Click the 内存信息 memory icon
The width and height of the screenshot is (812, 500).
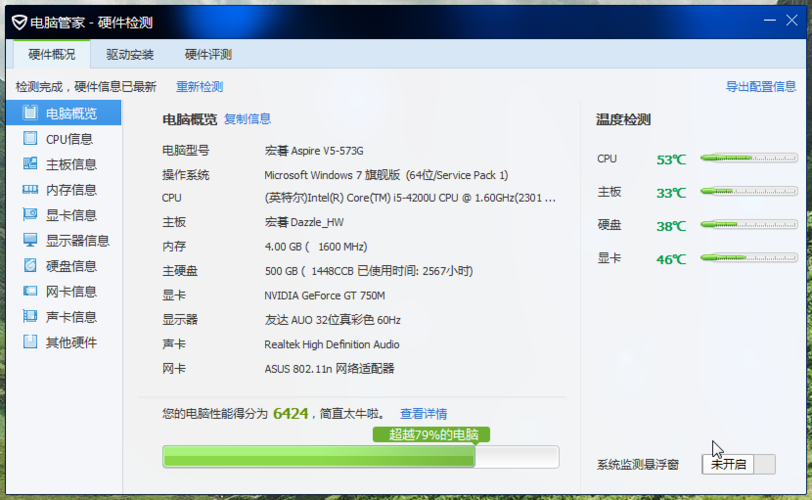tap(30, 189)
